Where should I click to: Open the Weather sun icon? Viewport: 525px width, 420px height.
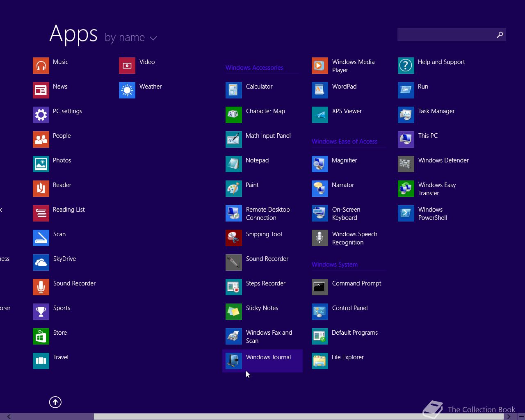tap(127, 90)
